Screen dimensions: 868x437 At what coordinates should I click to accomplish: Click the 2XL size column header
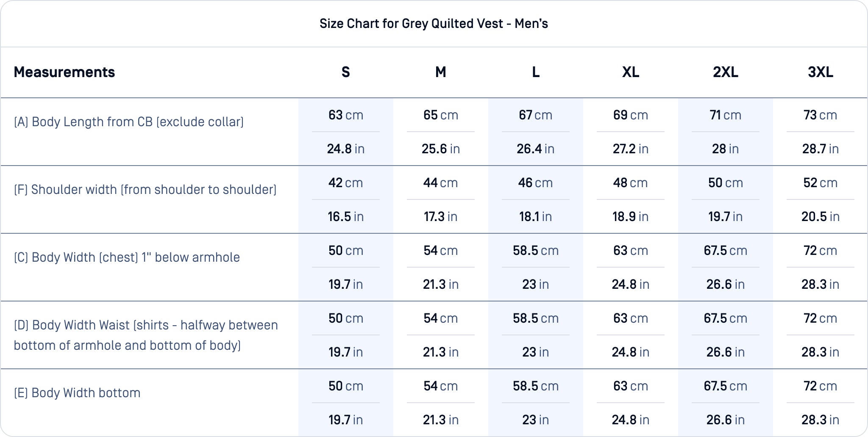coord(726,72)
